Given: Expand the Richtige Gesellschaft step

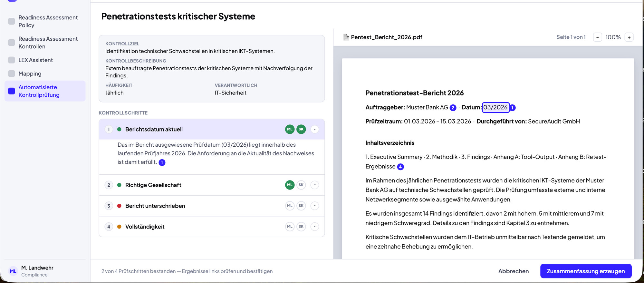Looking at the screenshot, I should pos(315,185).
